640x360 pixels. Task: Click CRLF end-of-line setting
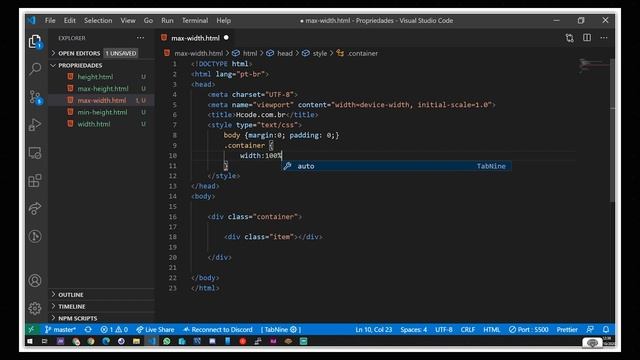468,329
